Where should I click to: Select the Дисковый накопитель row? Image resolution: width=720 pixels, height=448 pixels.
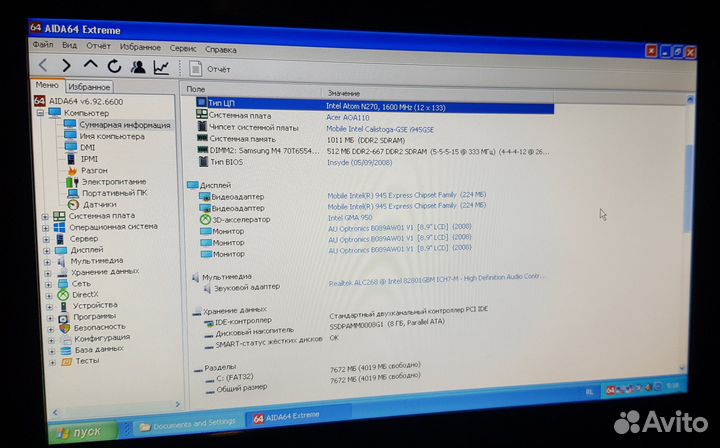[324, 327]
